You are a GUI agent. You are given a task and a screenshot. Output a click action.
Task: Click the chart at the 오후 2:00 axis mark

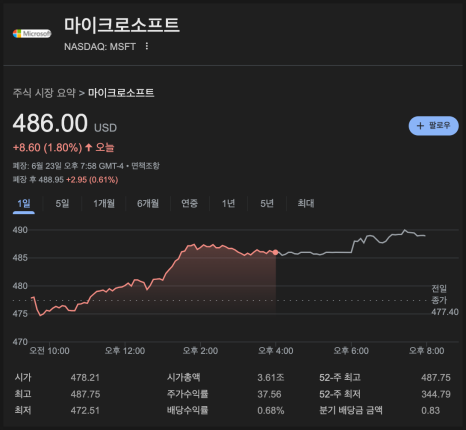pyautogui.click(x=200, y=343)
